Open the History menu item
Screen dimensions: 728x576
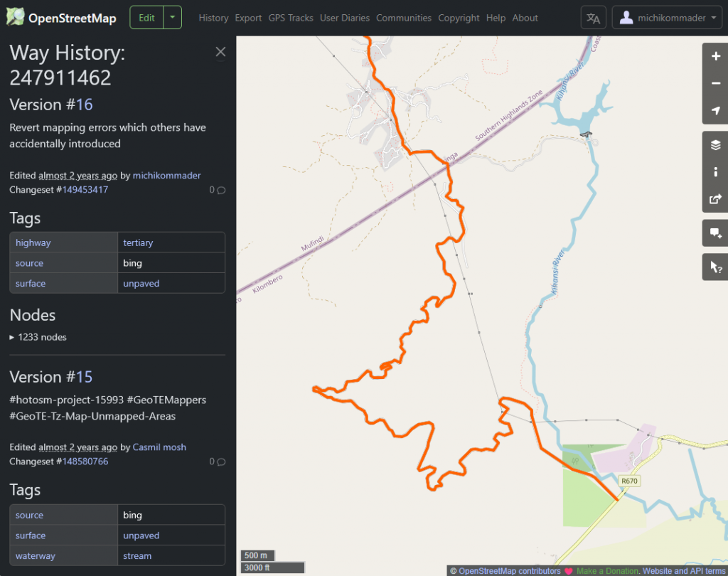(x=213, y=18)
